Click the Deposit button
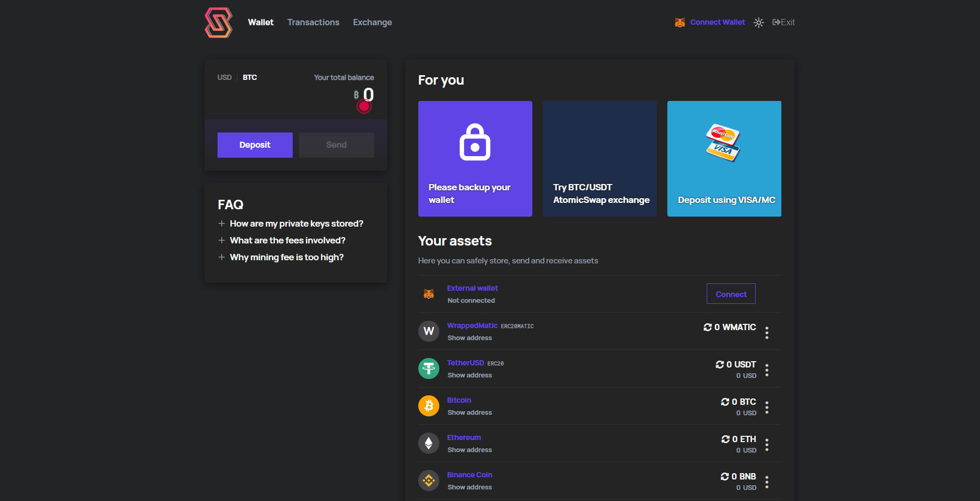Screen dimensions: 980x501 click(255, 145)
